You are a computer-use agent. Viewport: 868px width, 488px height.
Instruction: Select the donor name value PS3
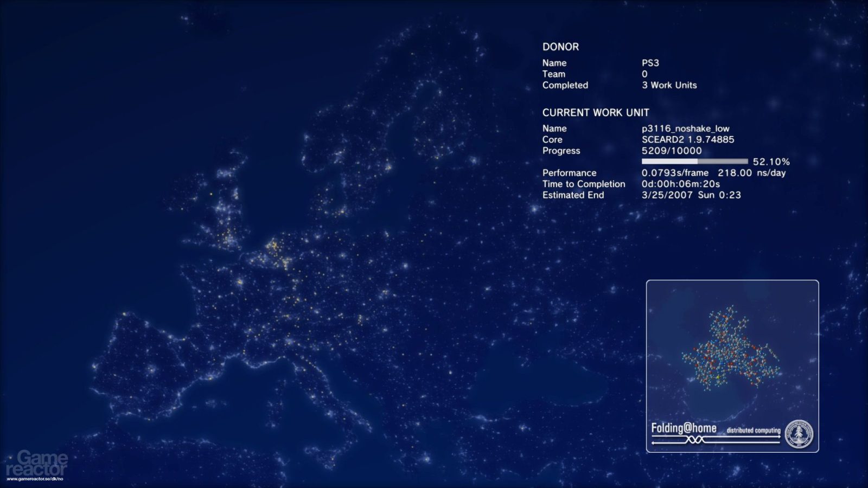point(650,63)
